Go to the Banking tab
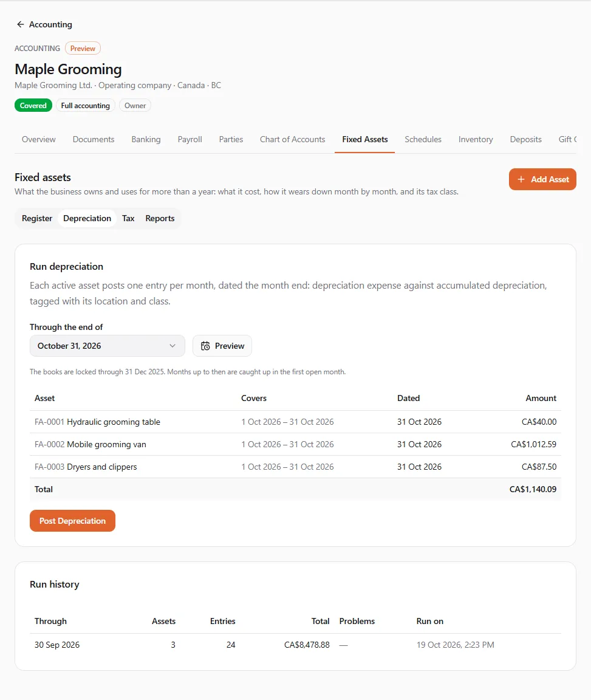Viewport: 591px width, 700px height. [x=146, y=139]
